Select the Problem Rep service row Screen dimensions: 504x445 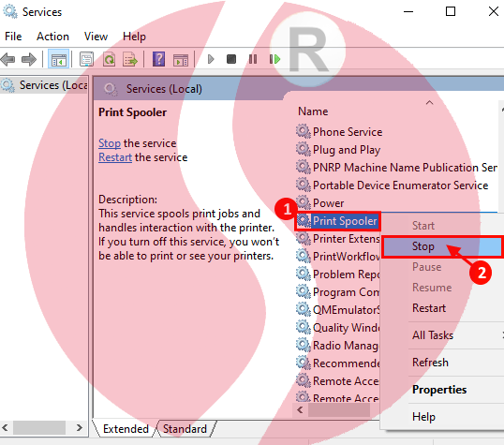coord(337,274)
